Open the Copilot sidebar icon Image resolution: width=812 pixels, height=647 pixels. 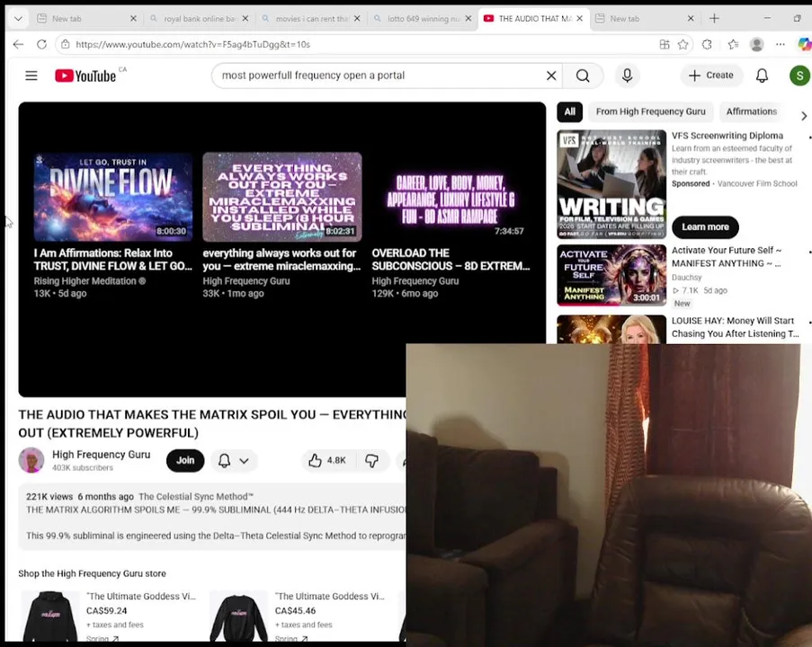click(x=804, y=45)
